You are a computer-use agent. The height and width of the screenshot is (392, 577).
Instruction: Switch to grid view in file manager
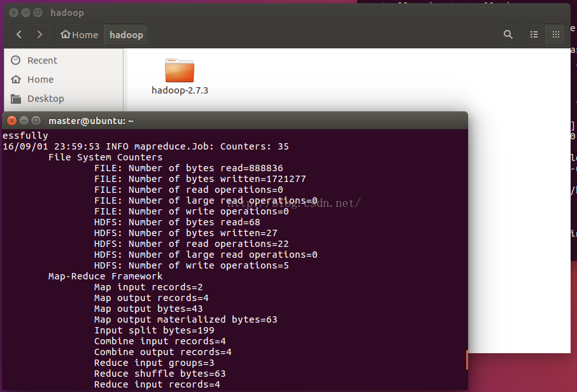pos(555,34)
